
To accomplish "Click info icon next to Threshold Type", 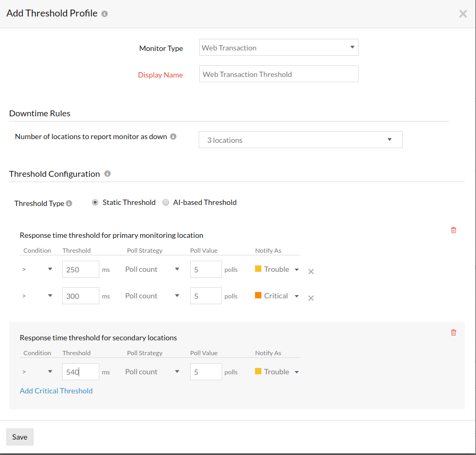I will point(69,203).
